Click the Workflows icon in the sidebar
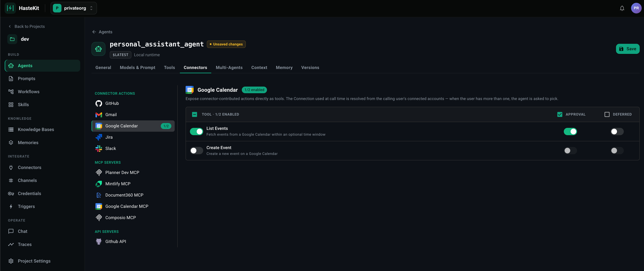The height and width of the screenshot is (271, 644). click(11, 92)
